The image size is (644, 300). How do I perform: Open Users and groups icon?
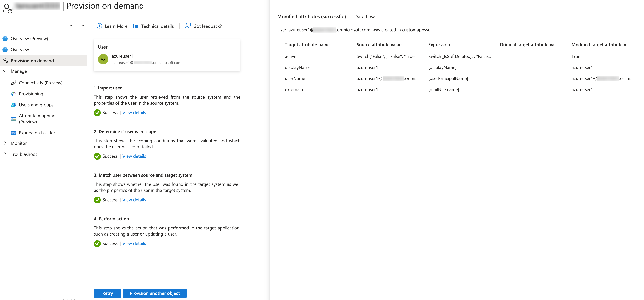tap(13, 105)
